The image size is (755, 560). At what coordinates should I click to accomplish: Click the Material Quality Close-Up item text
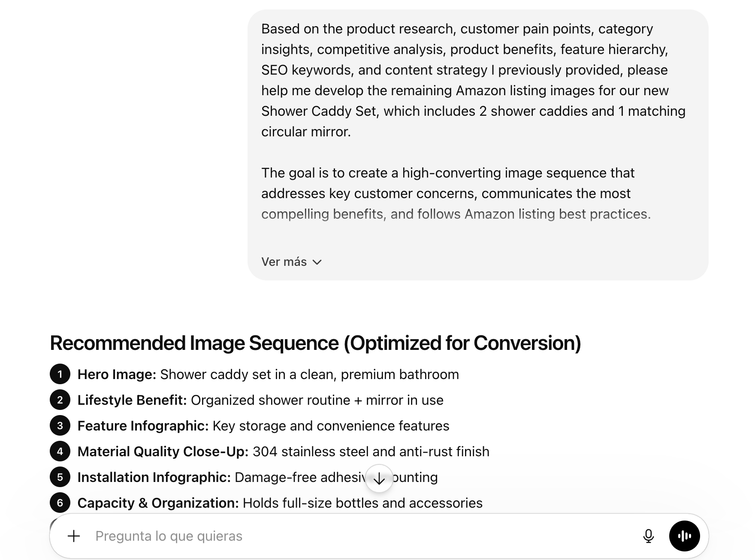click(x=283, y=452)
